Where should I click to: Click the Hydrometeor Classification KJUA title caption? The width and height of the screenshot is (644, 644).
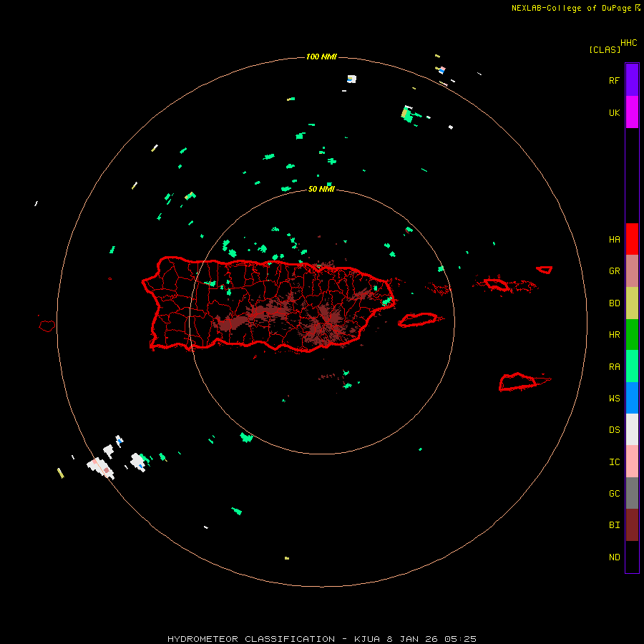pyautogui.click(x=322, y=639)
